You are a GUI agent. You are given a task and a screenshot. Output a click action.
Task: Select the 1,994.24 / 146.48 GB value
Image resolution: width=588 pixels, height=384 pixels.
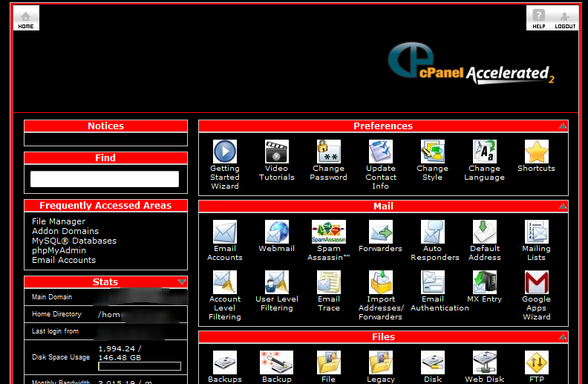click(120, 354)
